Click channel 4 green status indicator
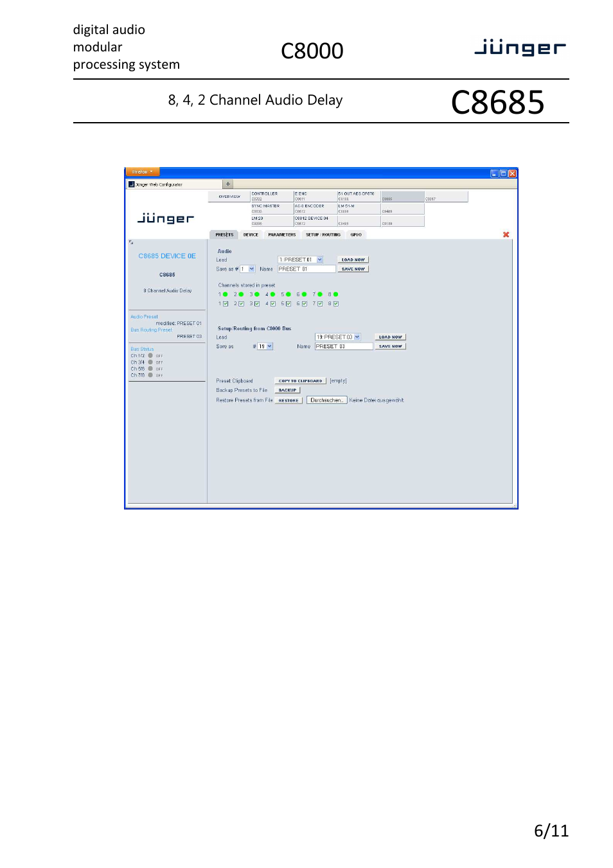Viewport: 613px width, 868px height. 272,294
